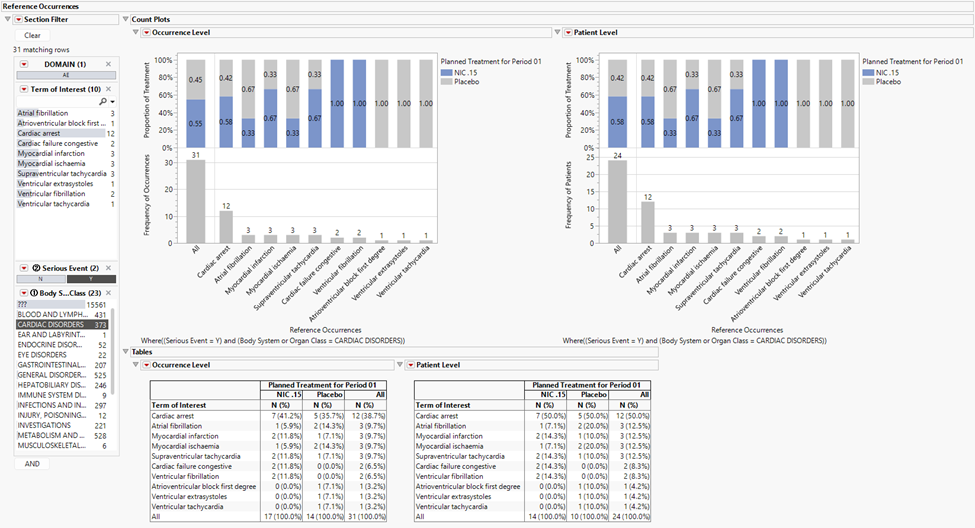Open Serious Event red triangle menu
975x528 pixels.
pos(24,268)
